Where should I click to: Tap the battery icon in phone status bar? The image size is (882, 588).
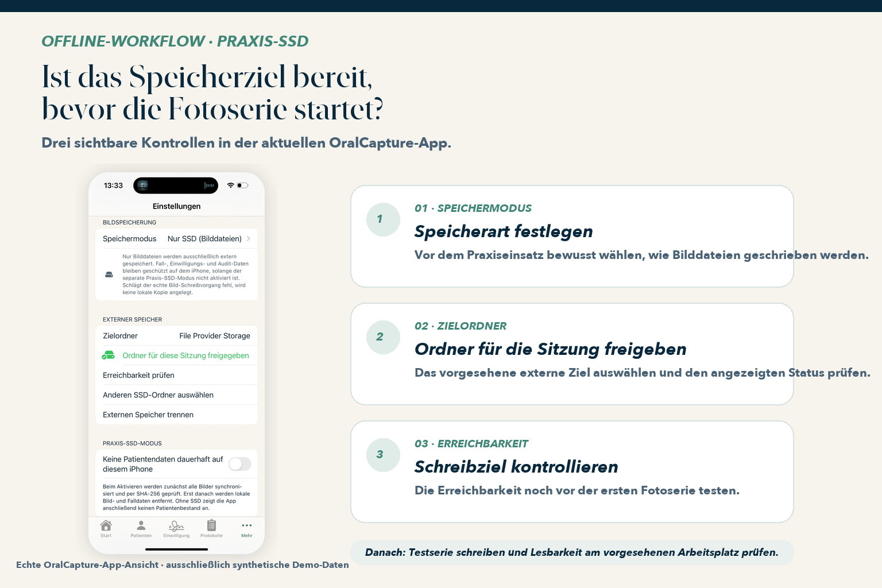pos(242,185)
